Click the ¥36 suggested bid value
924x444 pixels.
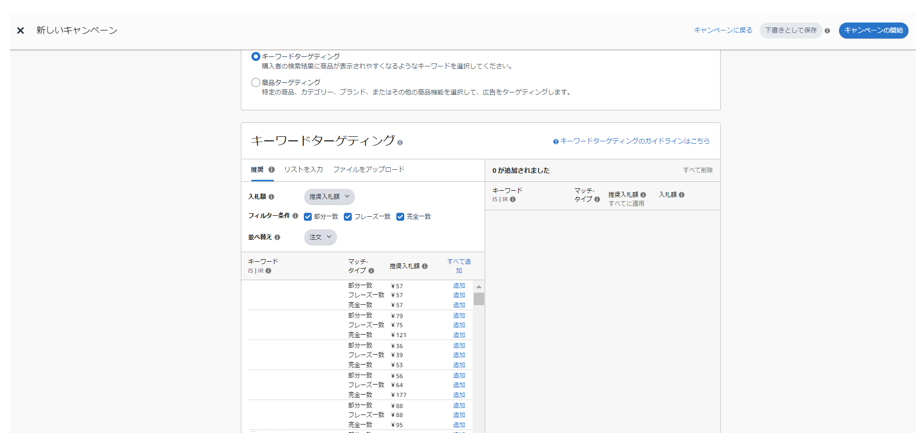(397, 346)
